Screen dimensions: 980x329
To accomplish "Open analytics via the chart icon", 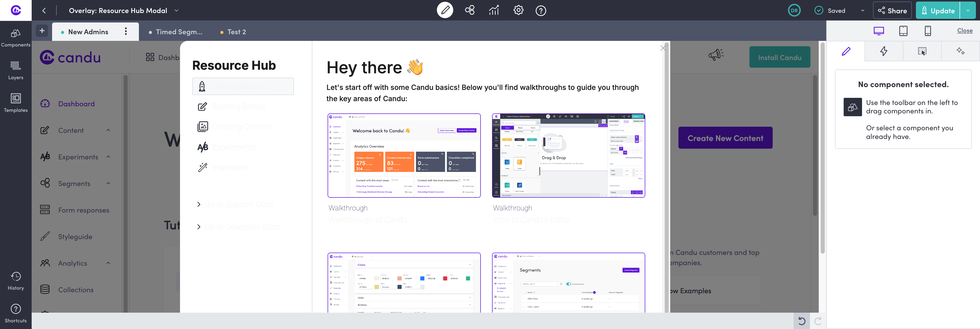I will pyautogui.click(x=493, y=10).
